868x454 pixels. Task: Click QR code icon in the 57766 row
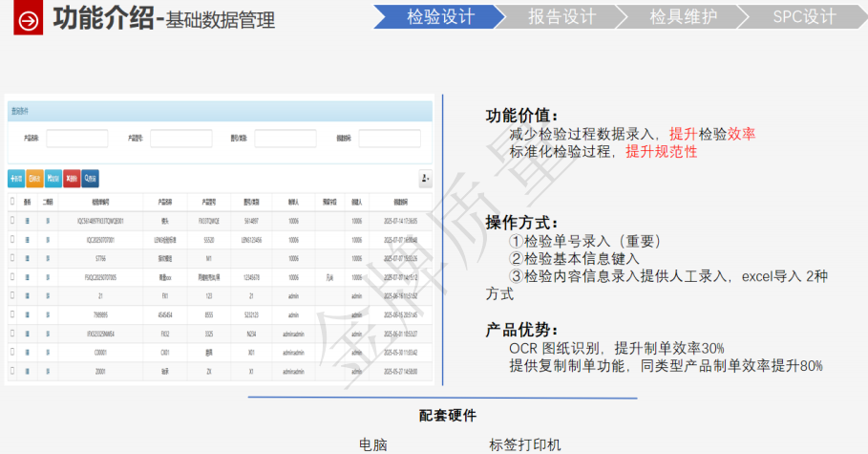pos(48,258)
